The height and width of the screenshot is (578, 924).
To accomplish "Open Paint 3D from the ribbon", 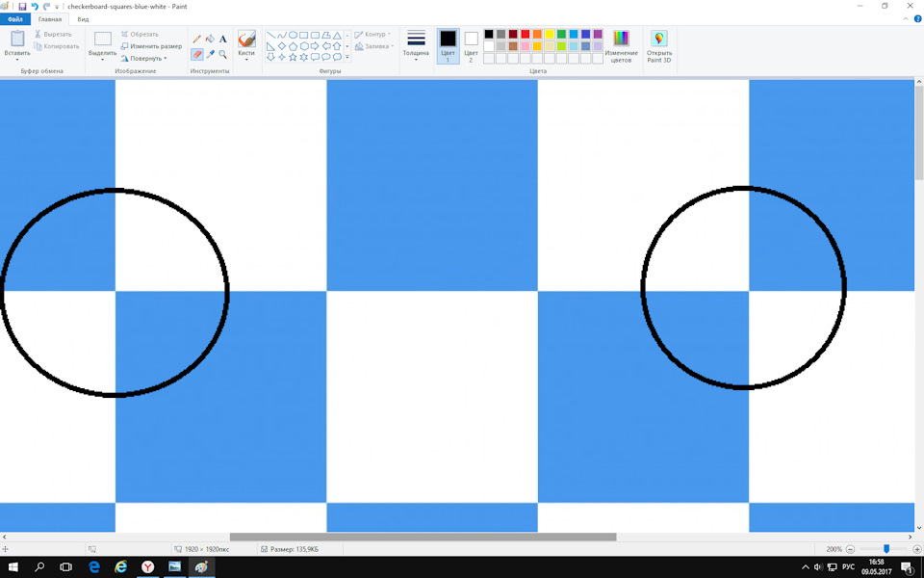I will tap(659, 45).
